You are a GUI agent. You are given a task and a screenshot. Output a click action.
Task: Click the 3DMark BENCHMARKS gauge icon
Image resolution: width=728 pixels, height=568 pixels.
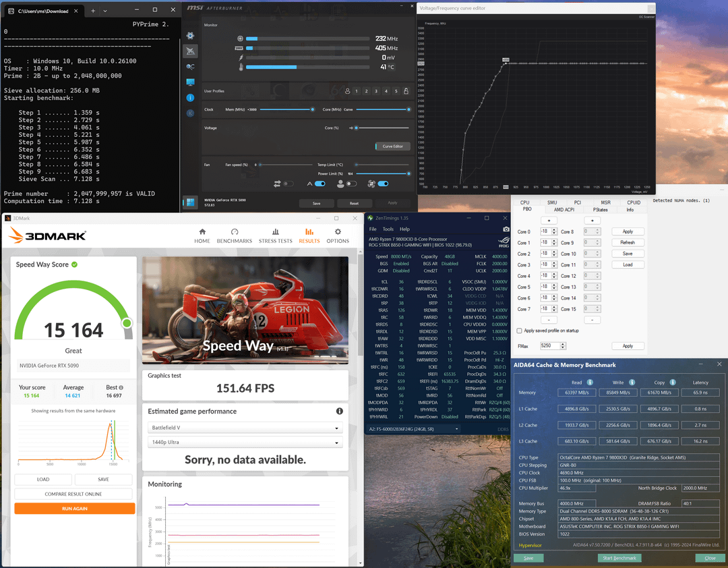pos(235,231)
